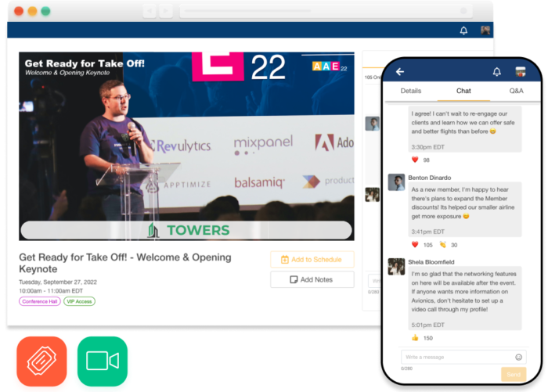The height and width of the screenshot is (392, 548).
Task: Open Shela Bloomfield's avatar in phone chat
Action: click(396, 267)
